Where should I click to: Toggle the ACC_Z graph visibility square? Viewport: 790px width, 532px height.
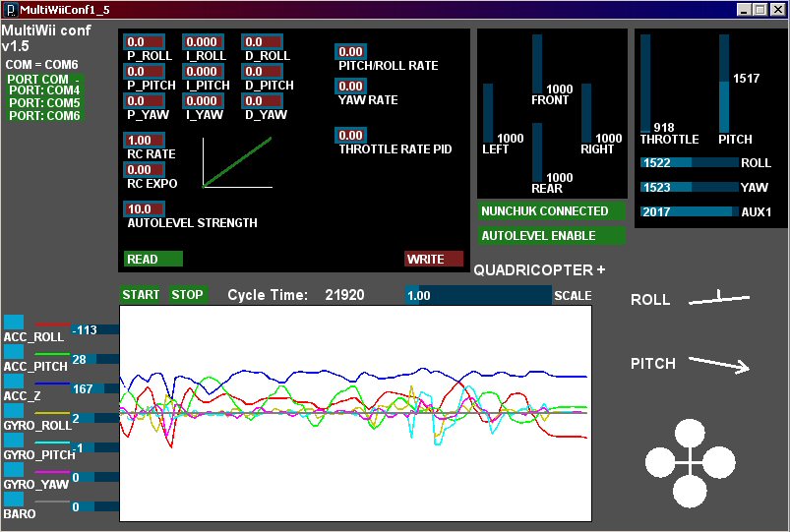pos(14,381)
